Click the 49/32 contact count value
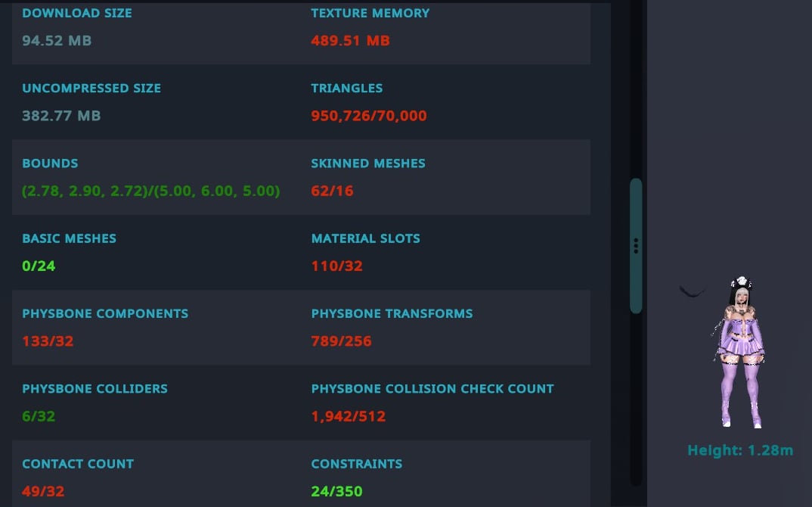 tap(43, 491)
